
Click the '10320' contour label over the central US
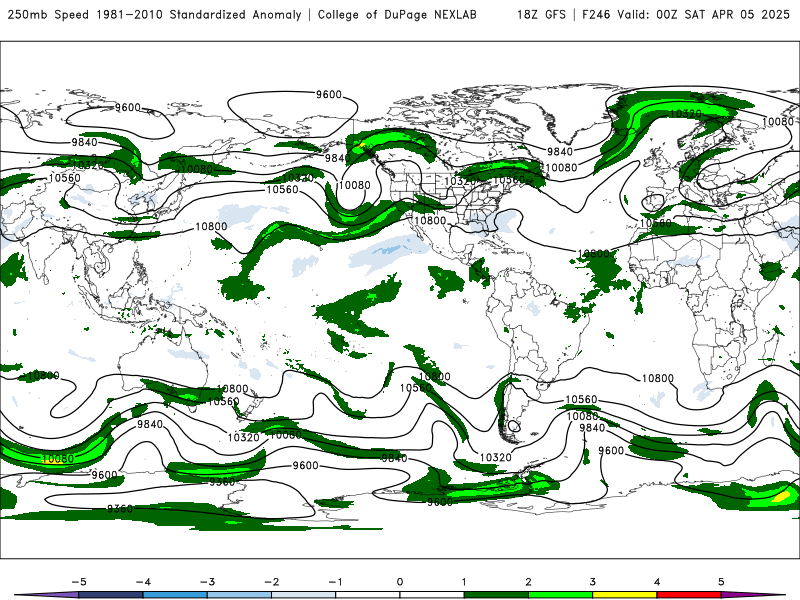[x=460, y=181]
